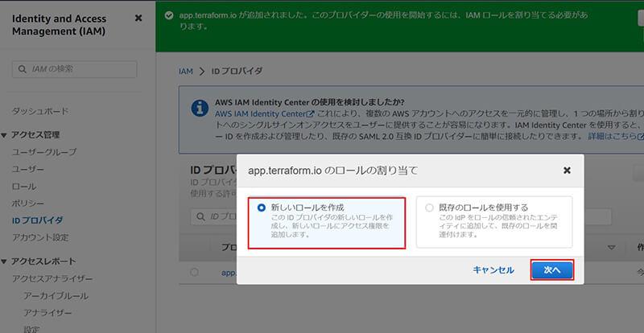Viewport: 644px width, 333px height.
Task: Click キャンセル in the dialog
Action: click(493, 270)
